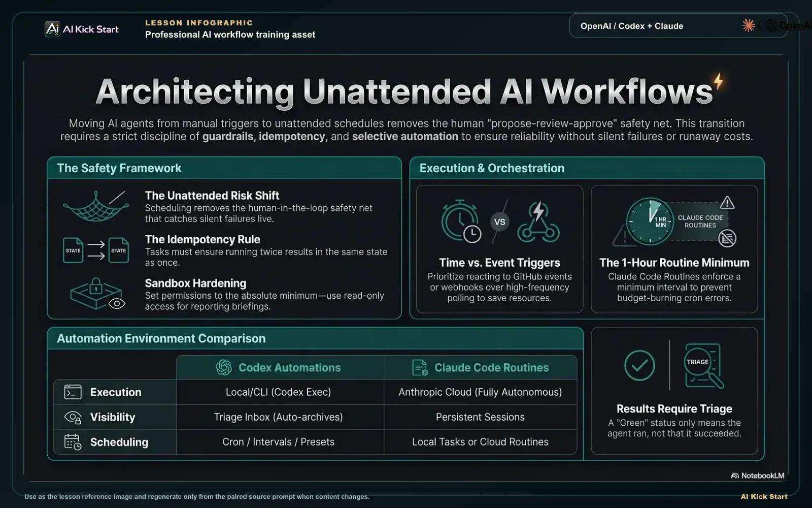Click the TRIAGE magnifier icon

click(x=704, y=366)
